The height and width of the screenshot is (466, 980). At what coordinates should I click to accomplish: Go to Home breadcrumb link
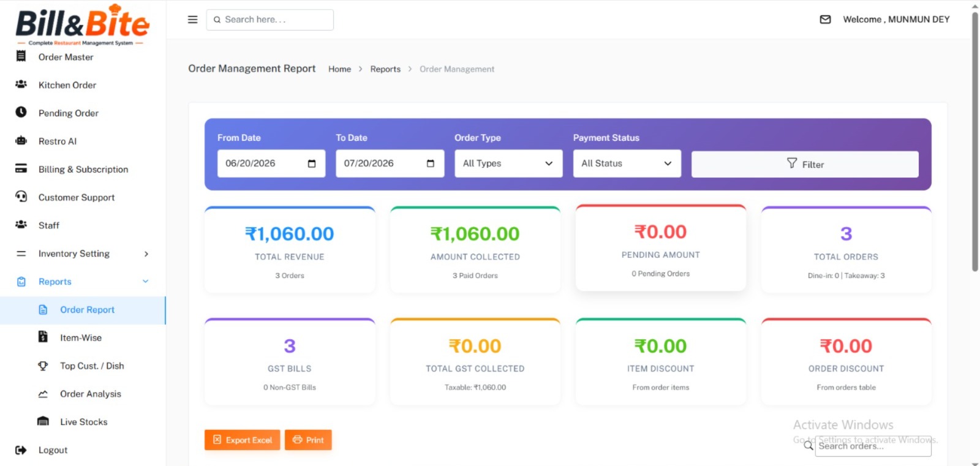click(339, 69)
